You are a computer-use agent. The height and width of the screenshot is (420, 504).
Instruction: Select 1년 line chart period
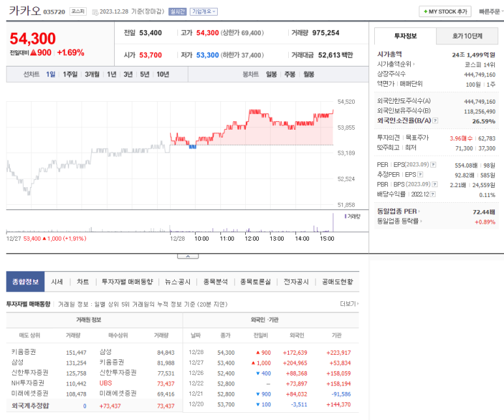pos(111,74)
